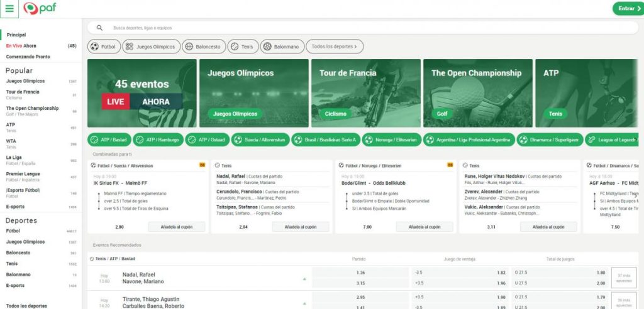Go to Comenzando Pronto section
The image size is (644, 309).
(x=28, y=57)
